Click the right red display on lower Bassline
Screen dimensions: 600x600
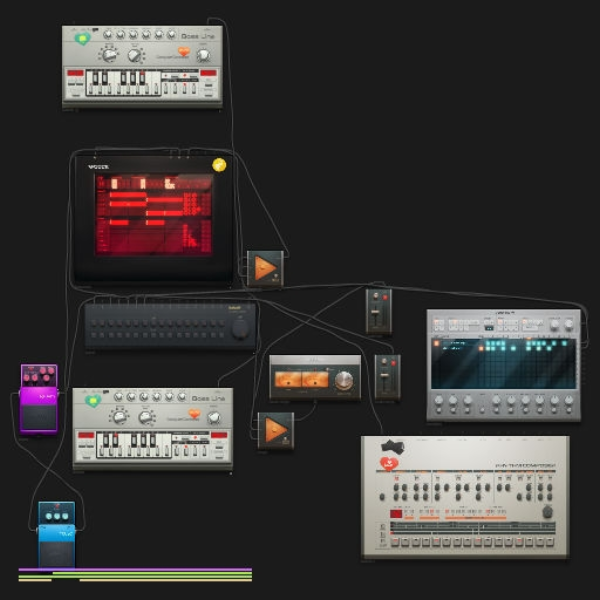pyautogui.click(x=219, y=435)
